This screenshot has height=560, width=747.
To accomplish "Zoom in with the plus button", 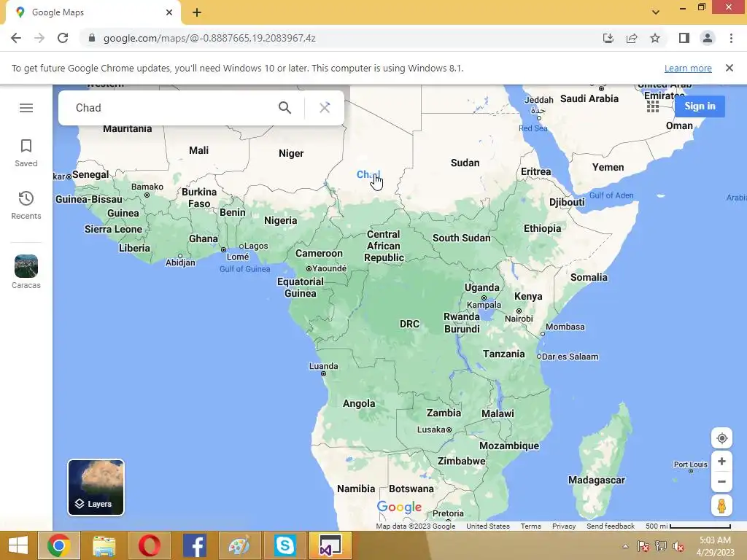I will [x=721, y=462].
